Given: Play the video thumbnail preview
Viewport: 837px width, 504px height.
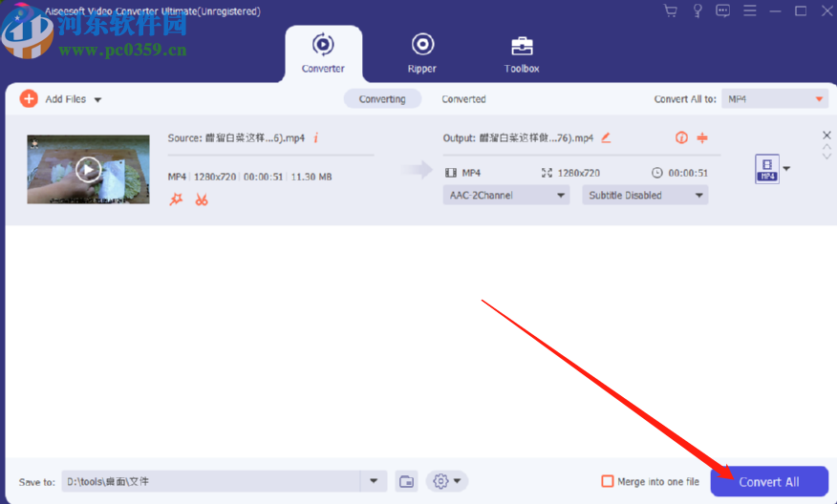Looking at the screenshot, I should coord(88,170).
